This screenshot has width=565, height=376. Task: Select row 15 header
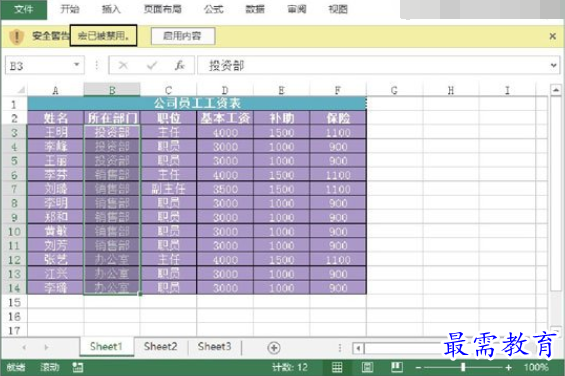pos(14,302)
